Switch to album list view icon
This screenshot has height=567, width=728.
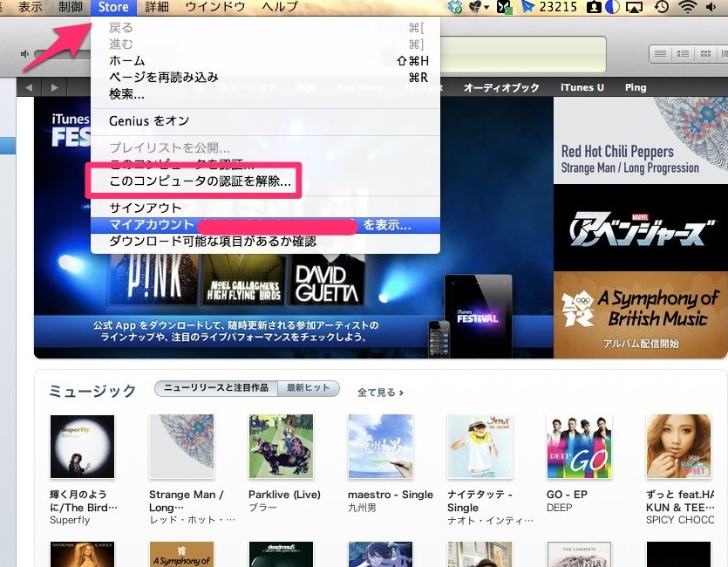click(x=683, y=54)
